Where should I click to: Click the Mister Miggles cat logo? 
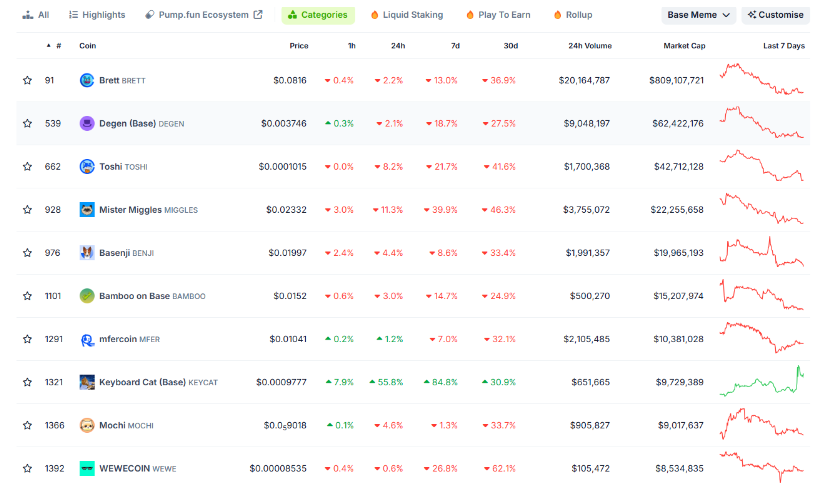pyautogui.click(x=87, y=209)
